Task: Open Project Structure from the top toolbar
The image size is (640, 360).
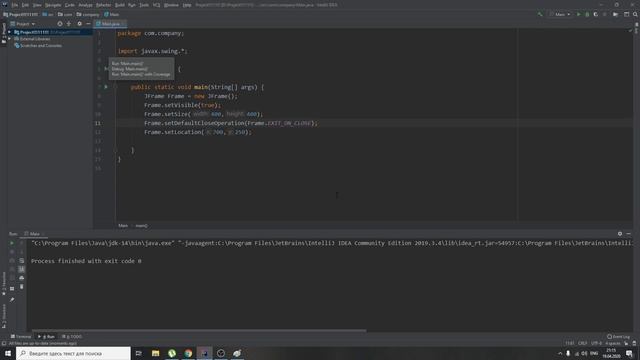Action: click(615, 14)
